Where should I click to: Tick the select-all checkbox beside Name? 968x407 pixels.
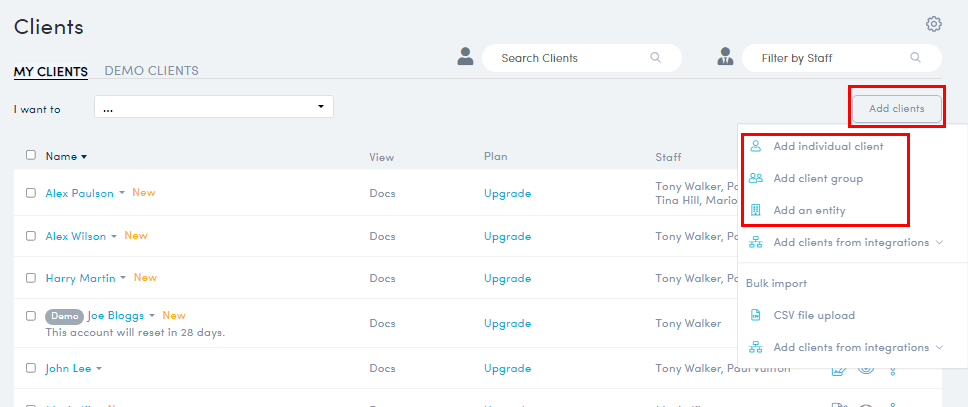click(31, 155)
